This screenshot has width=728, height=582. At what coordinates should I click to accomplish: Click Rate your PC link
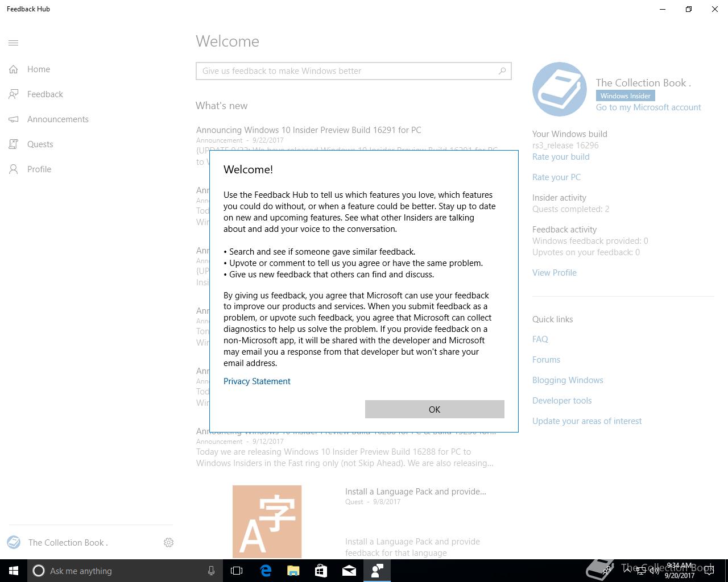point(556,177)
